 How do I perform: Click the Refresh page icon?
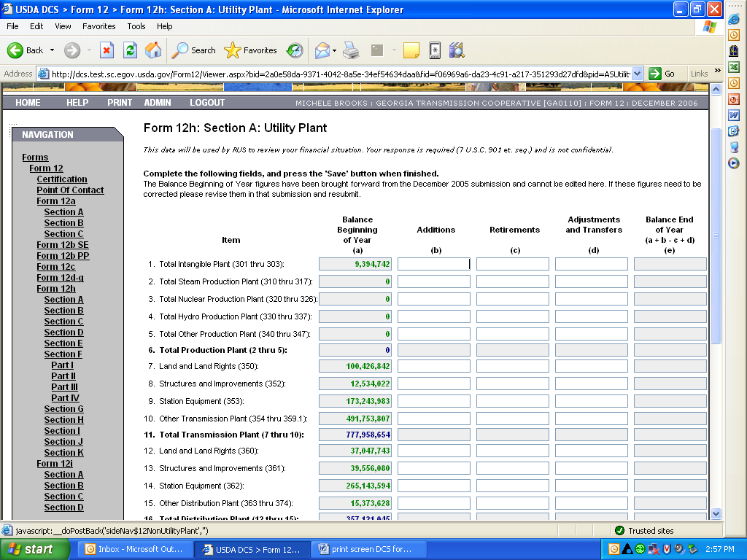pos(130,50)
